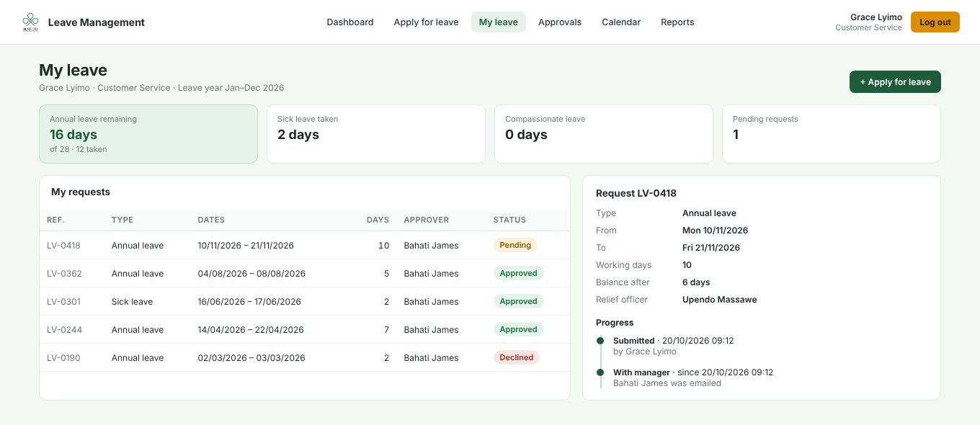
Task: Click the My requests section heading
Action: [x=81, y=192]
